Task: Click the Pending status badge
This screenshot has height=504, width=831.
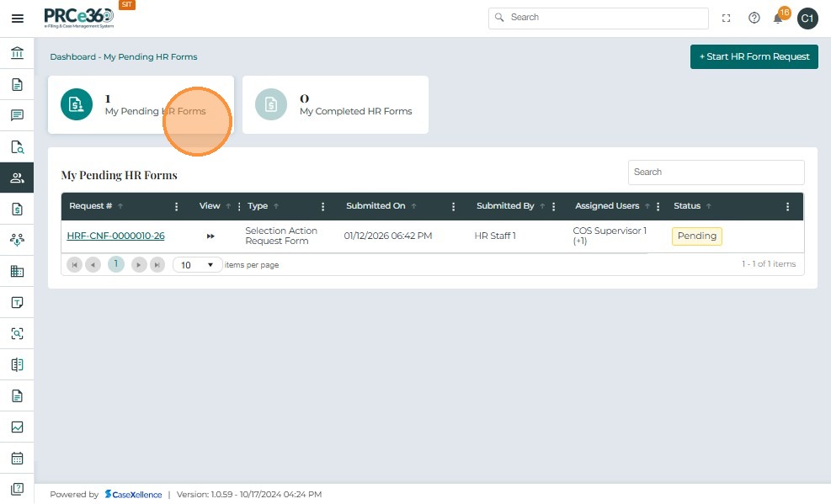Action: pos(697,236)
